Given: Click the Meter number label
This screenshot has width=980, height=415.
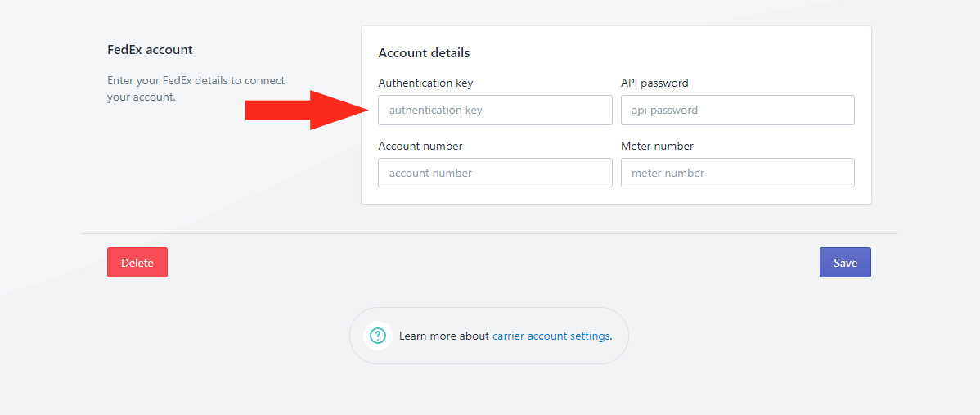Looking at the screenshot, I should tap(657, 146).
